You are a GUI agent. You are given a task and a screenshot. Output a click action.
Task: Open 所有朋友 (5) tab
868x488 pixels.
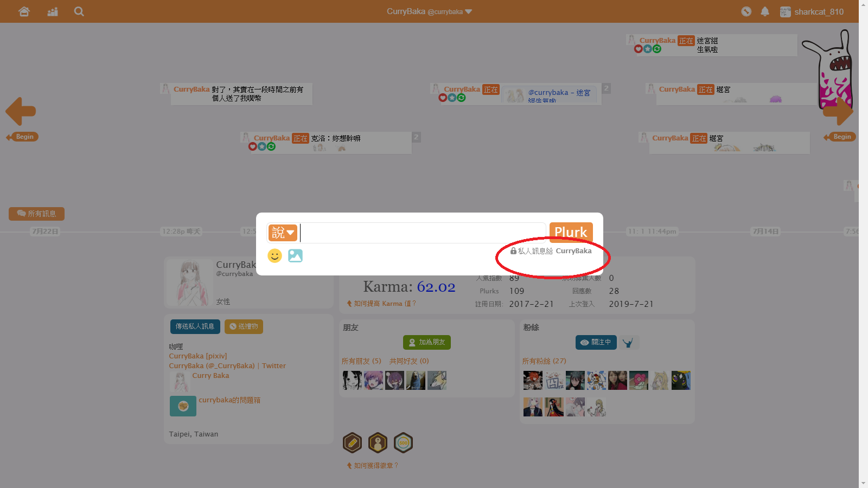pyautogui.click(x=361, y=361)
